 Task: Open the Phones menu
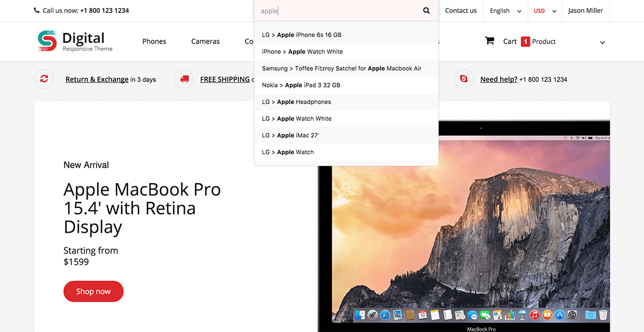(154, 41)
